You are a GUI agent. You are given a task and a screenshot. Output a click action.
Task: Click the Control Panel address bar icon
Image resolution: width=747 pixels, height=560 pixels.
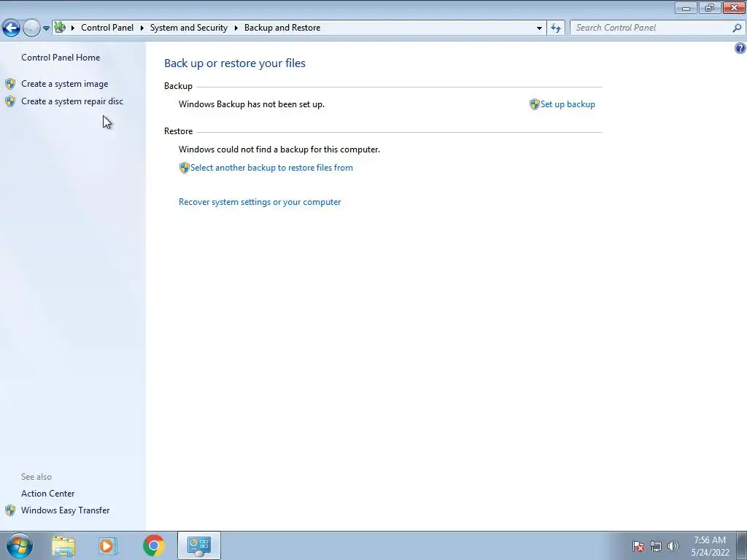(60, 28)
